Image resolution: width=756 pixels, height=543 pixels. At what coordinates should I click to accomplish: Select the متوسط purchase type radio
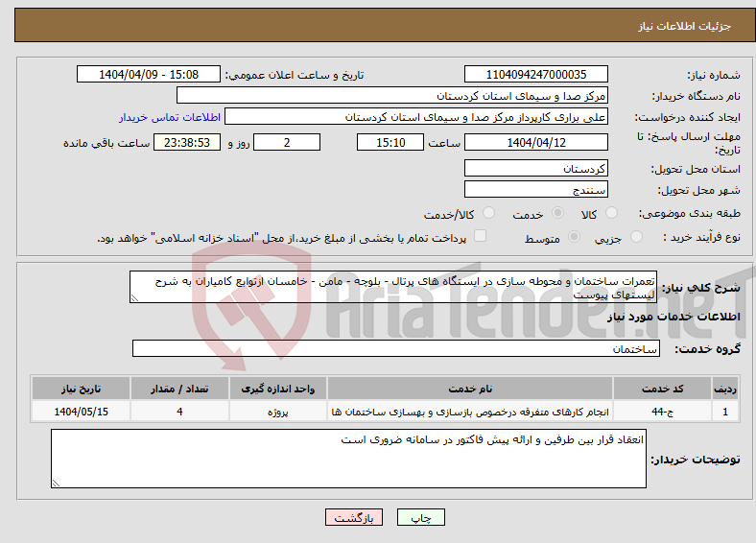[574, 236]
